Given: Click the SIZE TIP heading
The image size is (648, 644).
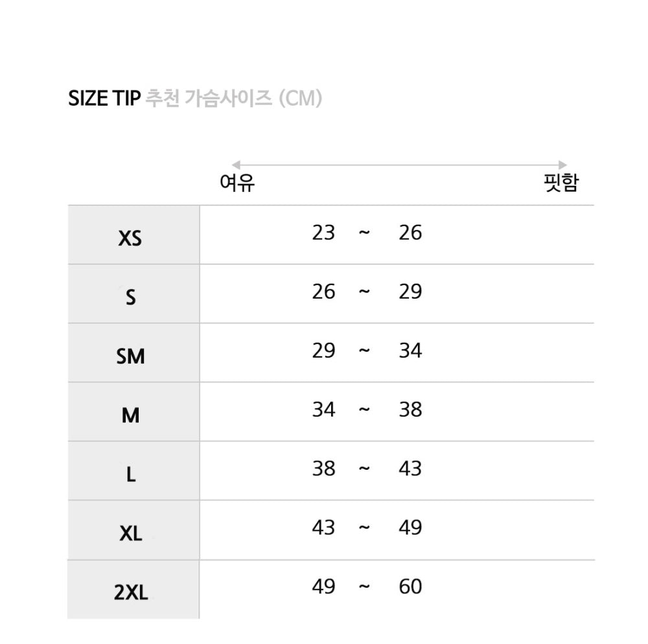Looking at the screenshot, I should [x=104, y=98].
